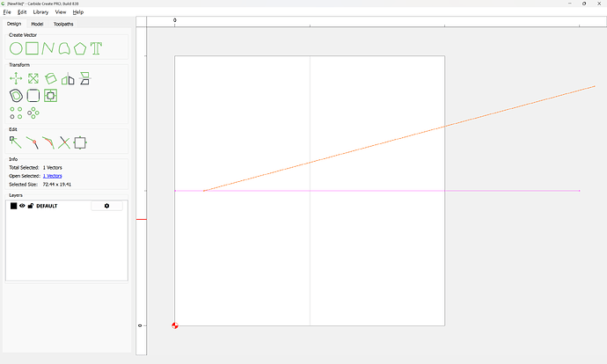Click the Move transform icon

(16, 79)
